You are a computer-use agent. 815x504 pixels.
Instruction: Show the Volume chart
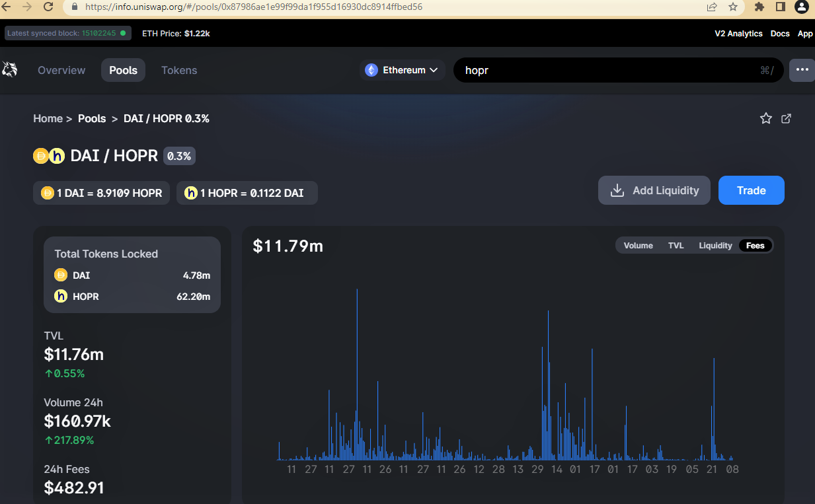(x=639, y=246)
